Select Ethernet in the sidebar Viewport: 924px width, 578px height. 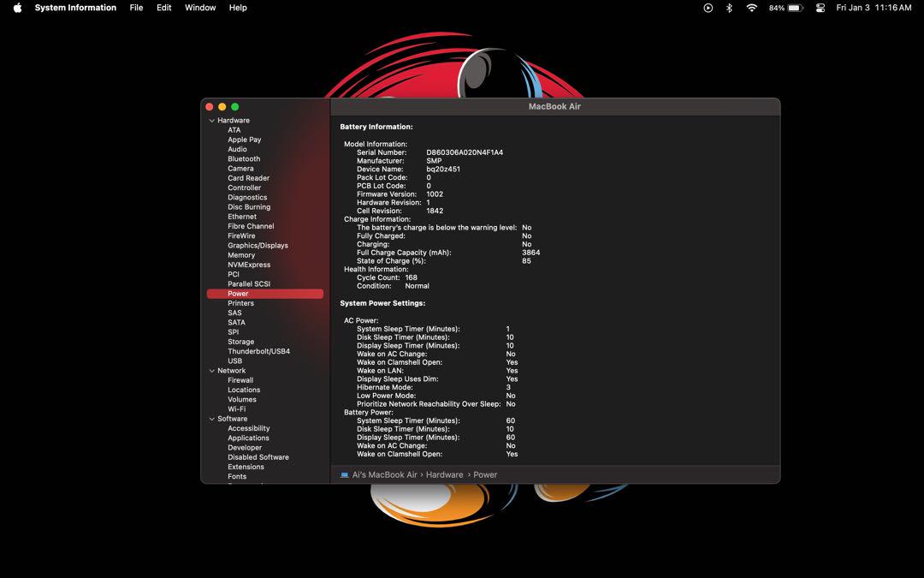242,217
